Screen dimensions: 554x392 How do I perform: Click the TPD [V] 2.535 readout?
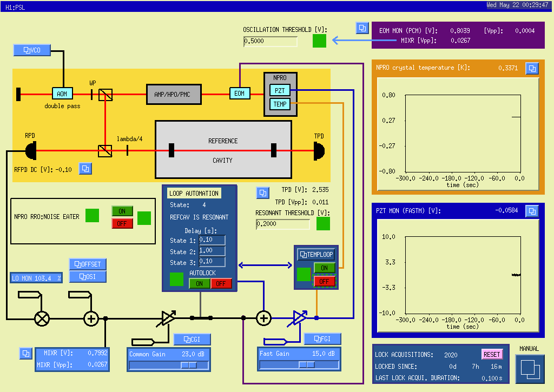tap(320, 190)
